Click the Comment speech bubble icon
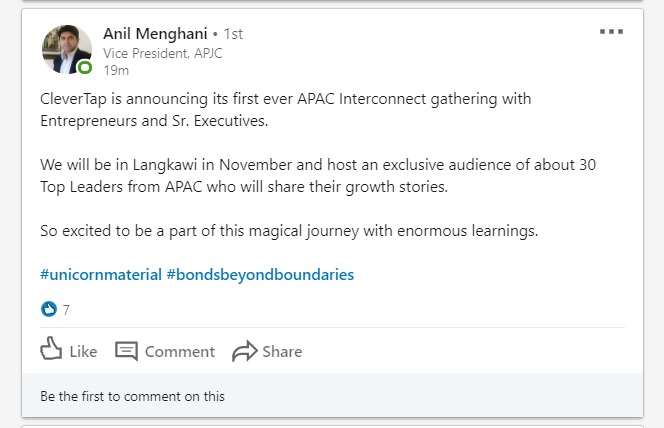The height and width of the screenshot is (428, 664). tap(127, 351)
